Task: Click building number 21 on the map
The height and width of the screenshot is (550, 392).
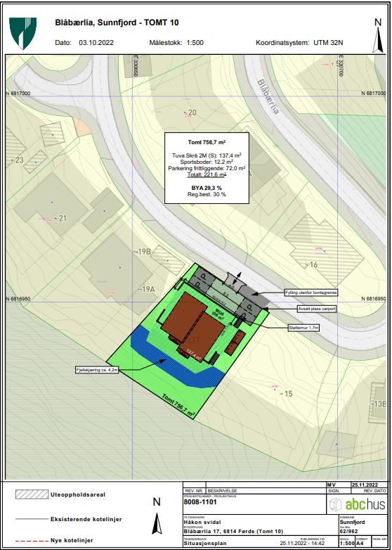Action: point(63,219)
